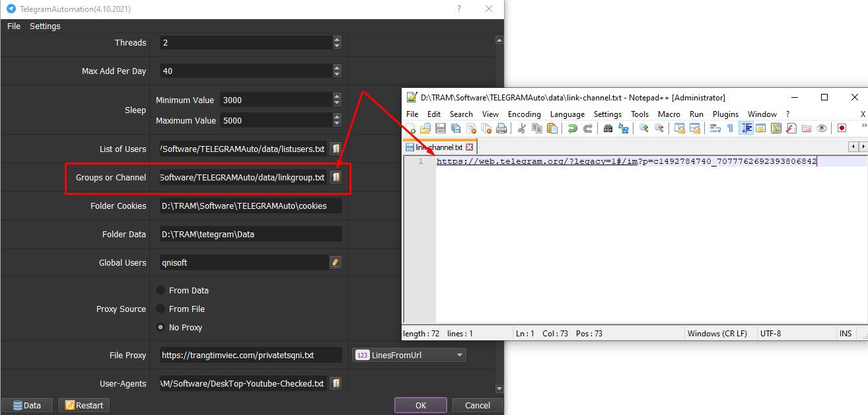Decrease Max Add Per Day value
This screenshot has width=868, height=415.
pos(337,74)
